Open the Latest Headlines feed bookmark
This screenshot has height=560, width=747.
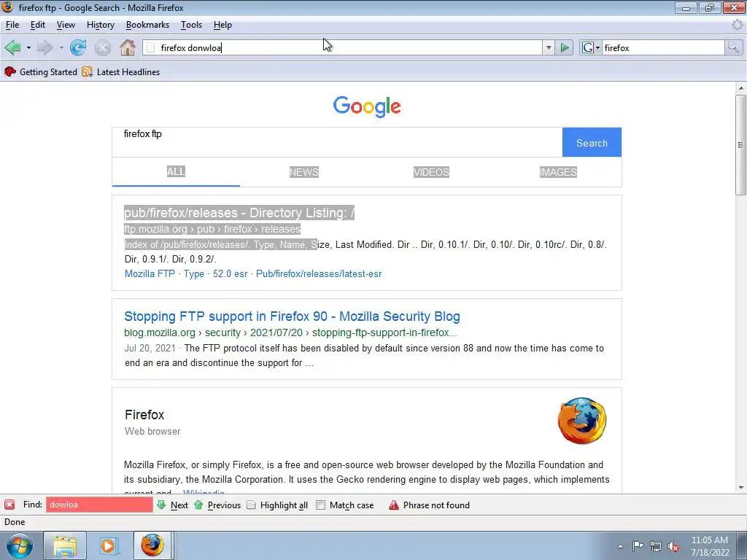coord(121,72)
